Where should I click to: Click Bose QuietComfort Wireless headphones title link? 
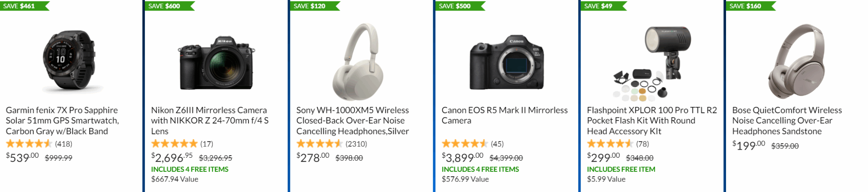point(787,121)
